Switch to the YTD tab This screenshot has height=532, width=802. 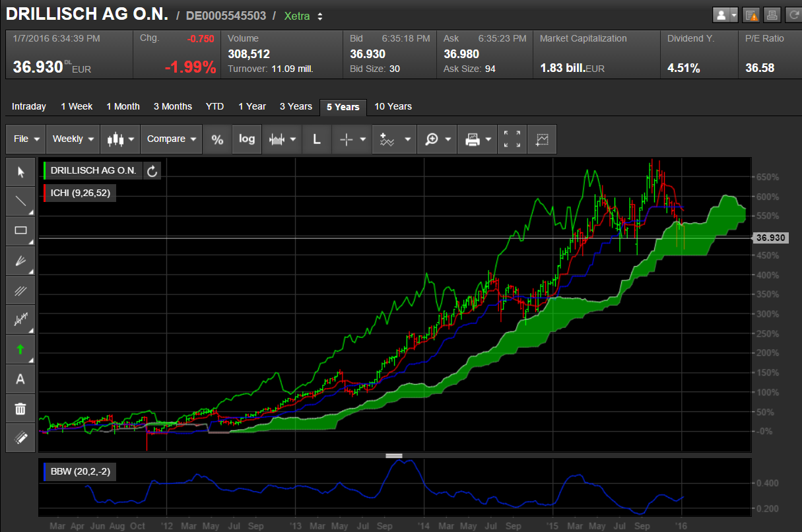coord(215,107)
